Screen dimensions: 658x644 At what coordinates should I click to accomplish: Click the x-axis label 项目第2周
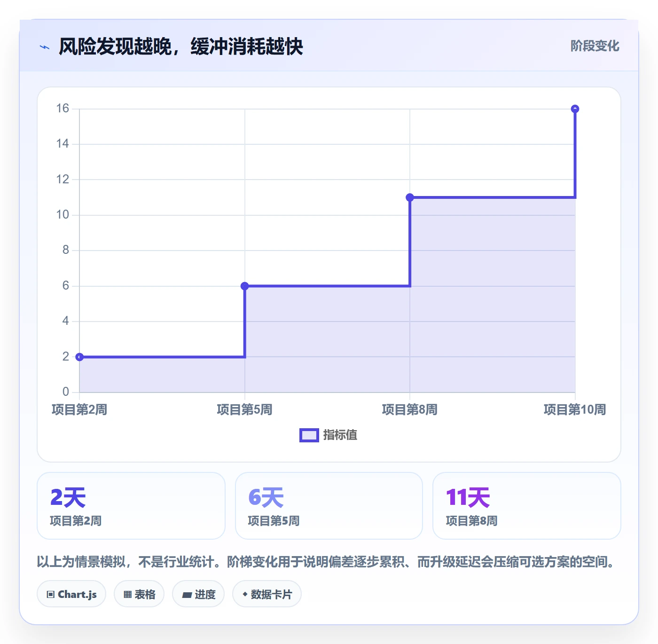click(x=79, y=410)
